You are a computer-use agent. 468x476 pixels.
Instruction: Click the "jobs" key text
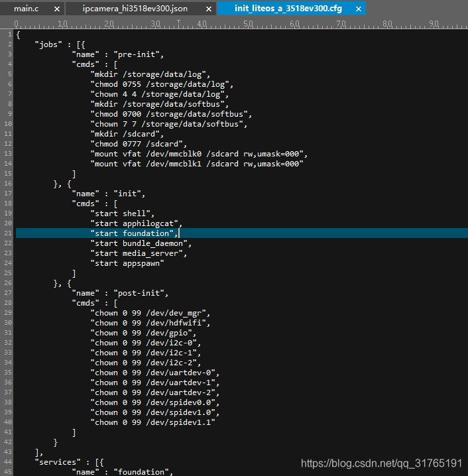point(48,44)
